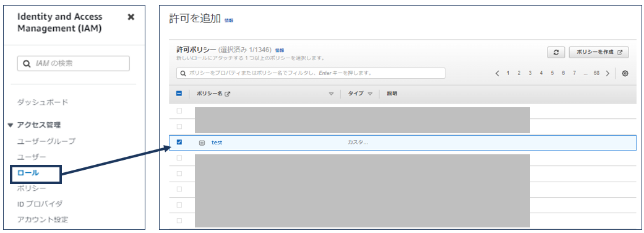Go to policy page 4

pos(541,73)
